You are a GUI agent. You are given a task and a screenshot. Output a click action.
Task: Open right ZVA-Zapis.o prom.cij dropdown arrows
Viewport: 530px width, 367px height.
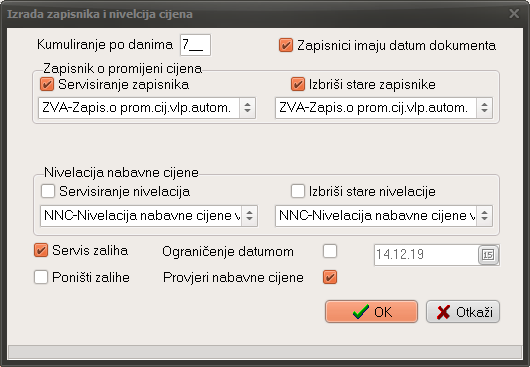pyautogui.click(x=484, y=108)
